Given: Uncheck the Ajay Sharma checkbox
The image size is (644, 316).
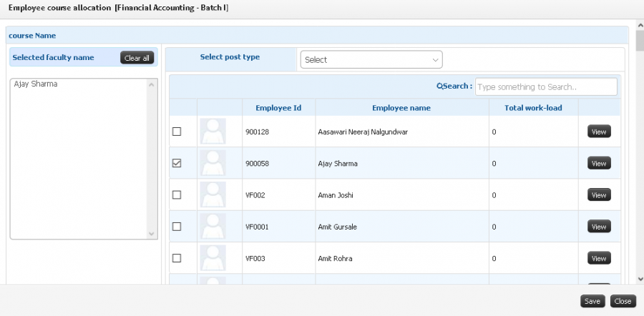Looking at the screenshot, I should tap(177, 163).
